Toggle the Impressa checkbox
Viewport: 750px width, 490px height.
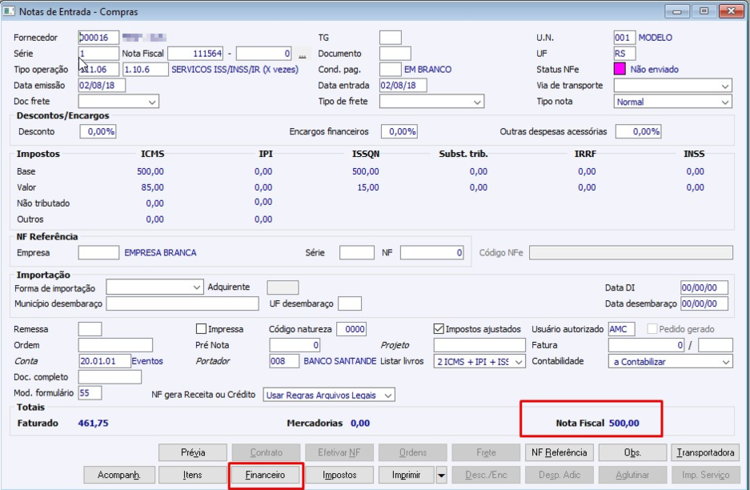click(x=201, y=329)
